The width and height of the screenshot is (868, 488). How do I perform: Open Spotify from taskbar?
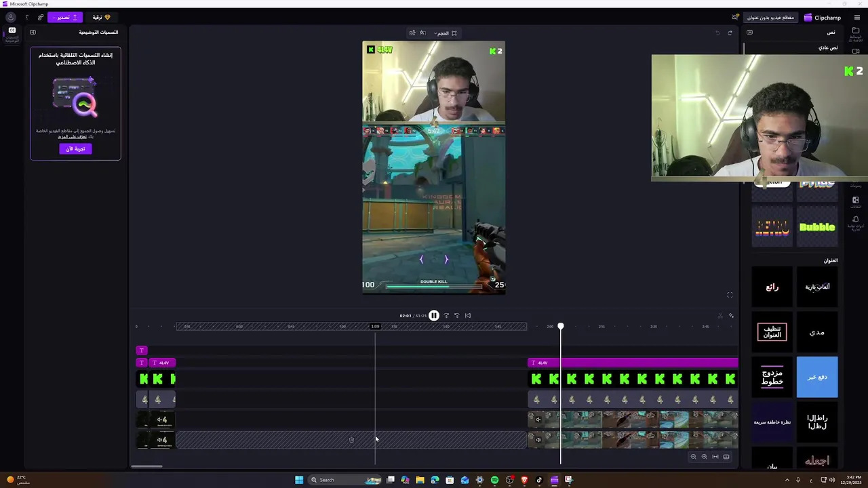tap(494, 480)
